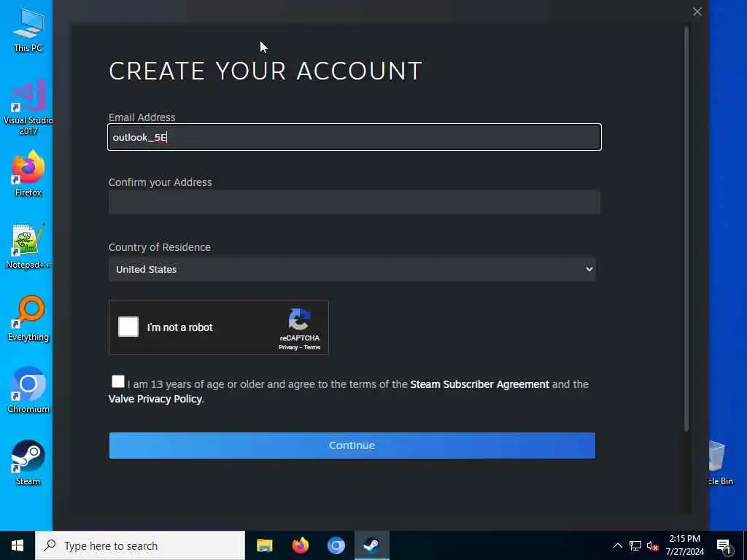Focus the Email Address field
Screen dimensions: 747x560
click(x=355, y=137)
